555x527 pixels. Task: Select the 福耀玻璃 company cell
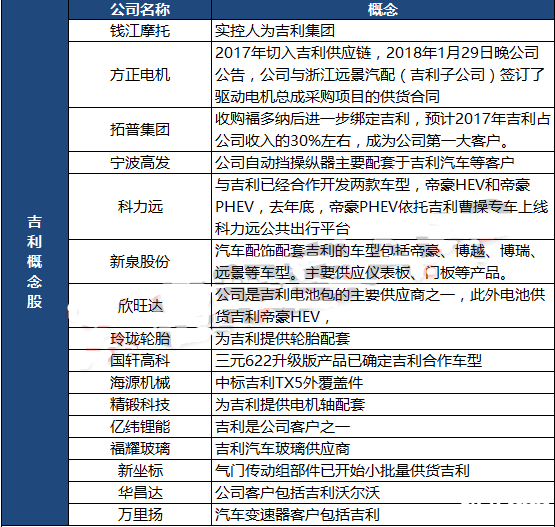[140, 449]
